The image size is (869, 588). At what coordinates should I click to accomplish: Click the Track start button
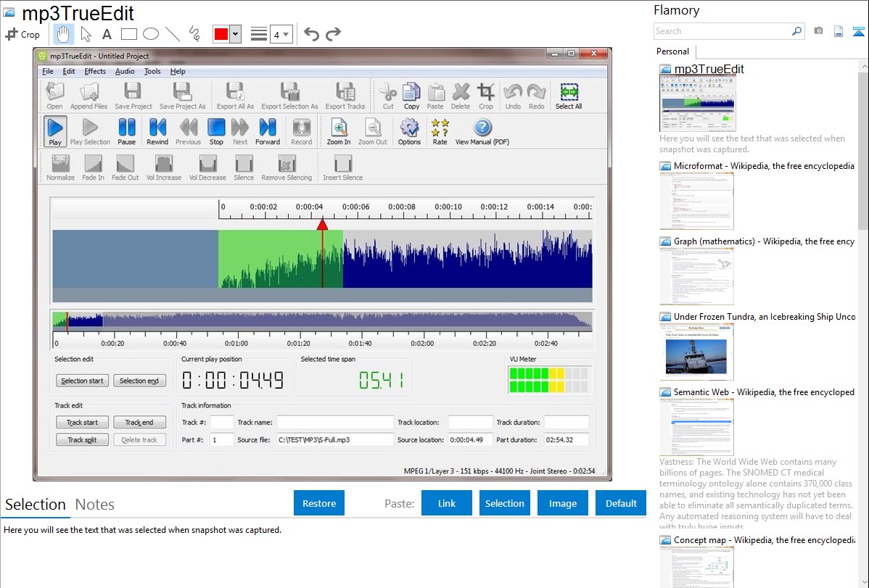coord(82,422)
